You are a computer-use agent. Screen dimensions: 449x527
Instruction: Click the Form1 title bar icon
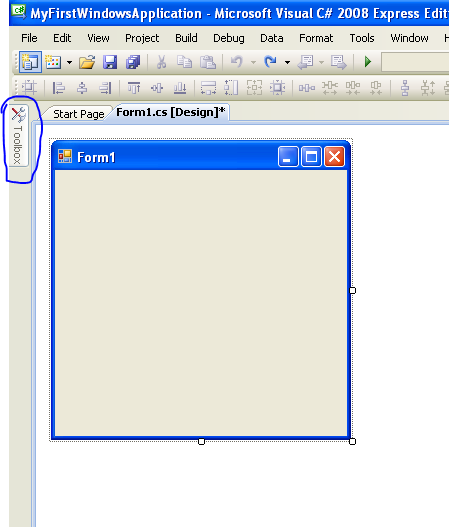65,156
